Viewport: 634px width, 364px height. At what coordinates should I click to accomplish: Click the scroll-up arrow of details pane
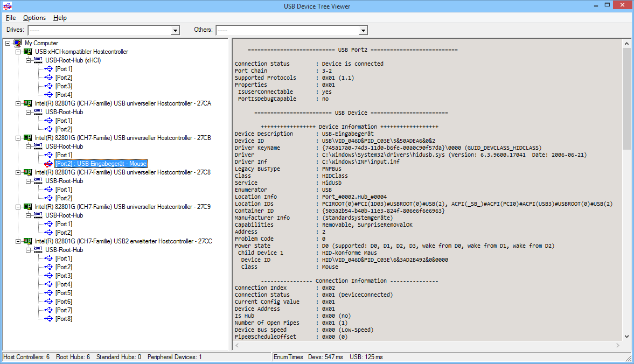[626, 44]
